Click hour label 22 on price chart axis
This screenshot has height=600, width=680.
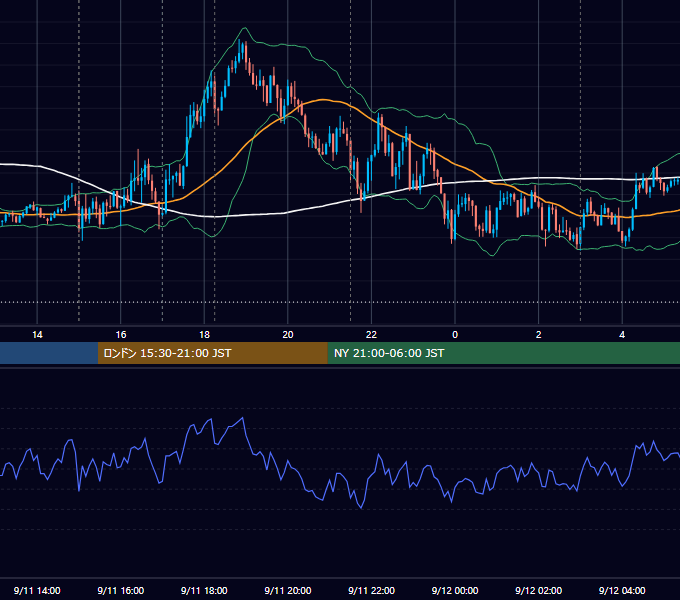point(372,335)
